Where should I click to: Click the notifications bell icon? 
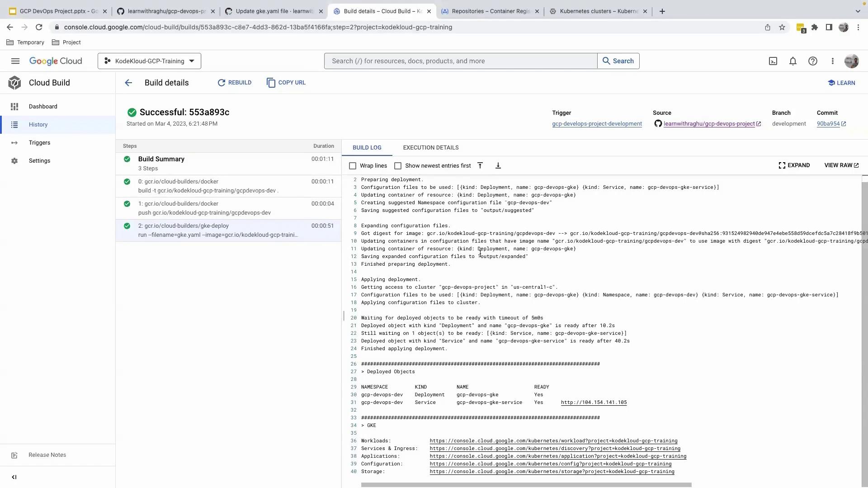coord(793,61)
